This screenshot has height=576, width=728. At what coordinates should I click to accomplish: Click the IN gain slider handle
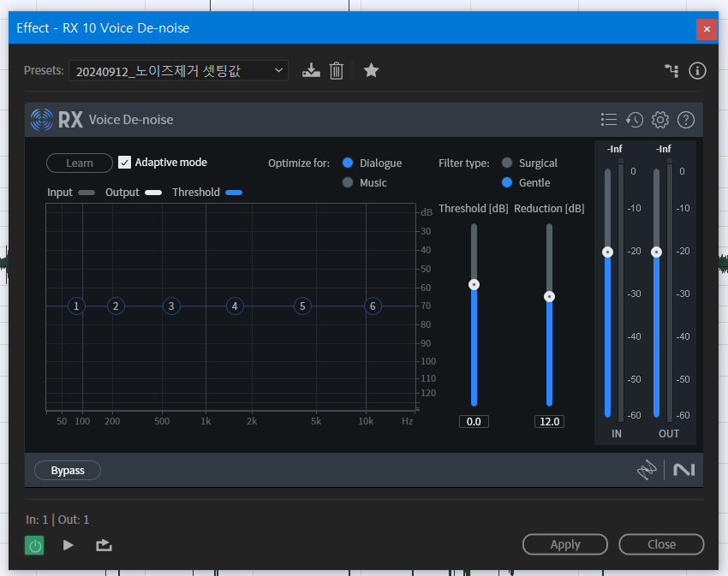point(608,252)
